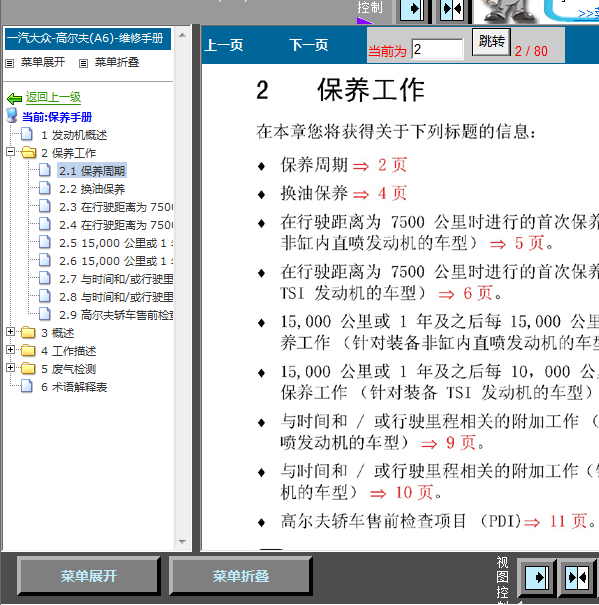Open 2.2 换油保养 in the tree

[92, 189]
